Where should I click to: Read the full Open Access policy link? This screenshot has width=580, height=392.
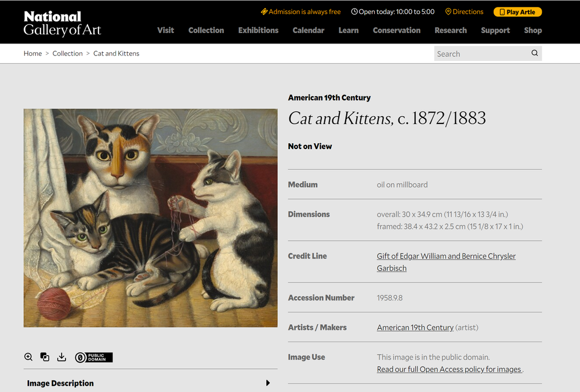coord(449,369)
